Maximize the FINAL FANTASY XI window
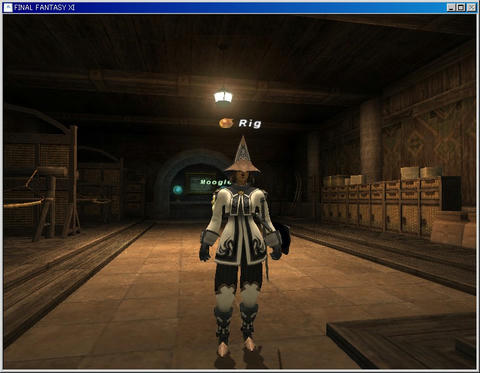This screenshot has width=480, height=373. tap(461, 7)
